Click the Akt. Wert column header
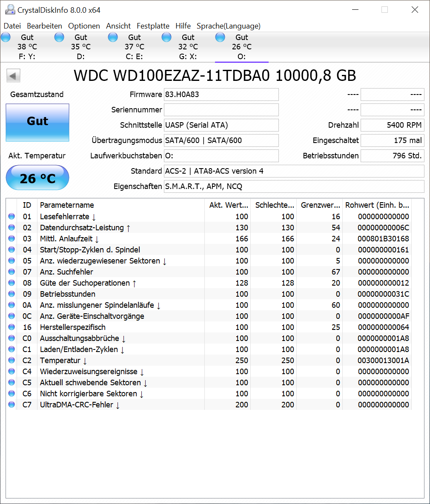This screenshot has height=504, width=430. pos(227,205)
